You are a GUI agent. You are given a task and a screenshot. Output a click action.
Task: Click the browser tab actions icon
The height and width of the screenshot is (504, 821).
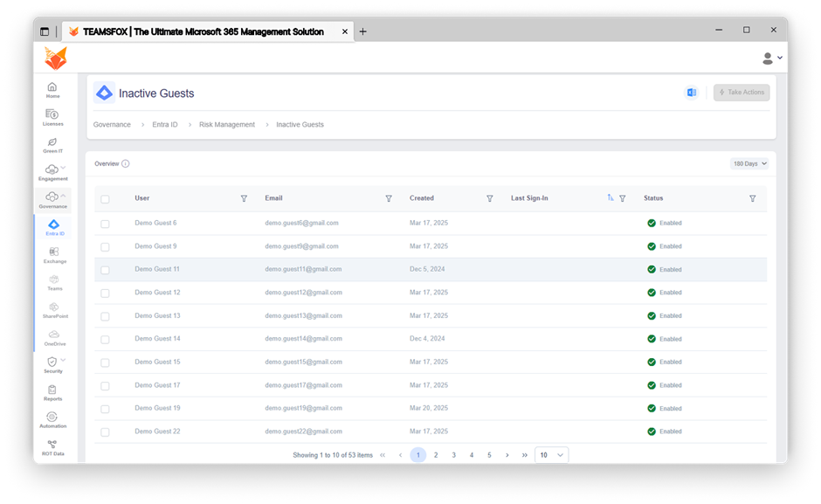(x=45, y=31)
